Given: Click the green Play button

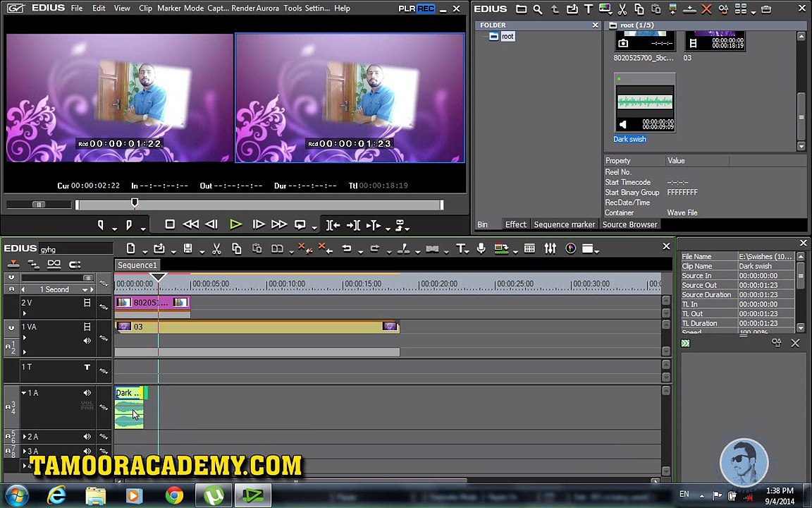Looking at the screenshot, I should (x=235, y=224).
